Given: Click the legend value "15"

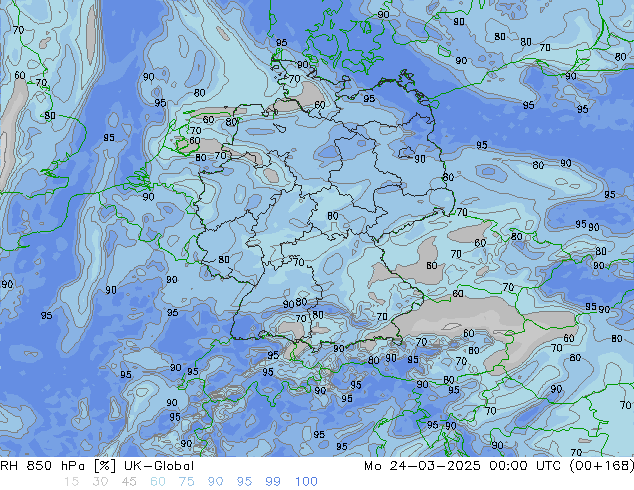Looking at the screenshot, I should pyautogui.click(x=71, y=482).
